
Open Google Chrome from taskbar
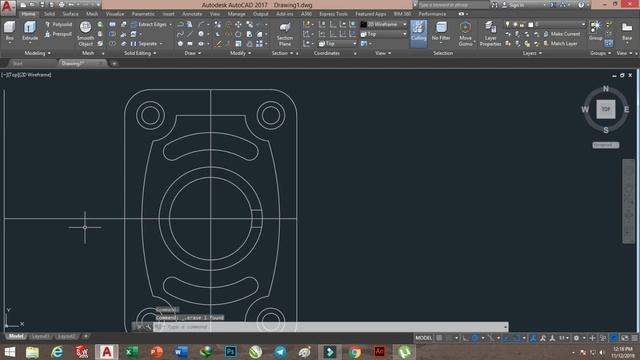tap(355, 352)
